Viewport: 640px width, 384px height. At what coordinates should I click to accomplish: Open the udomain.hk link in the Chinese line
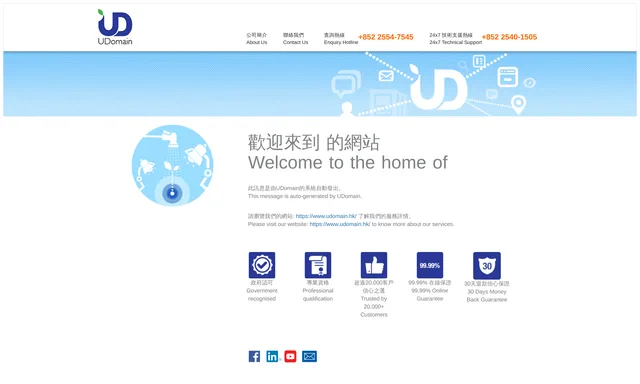[x=326, y=216]
